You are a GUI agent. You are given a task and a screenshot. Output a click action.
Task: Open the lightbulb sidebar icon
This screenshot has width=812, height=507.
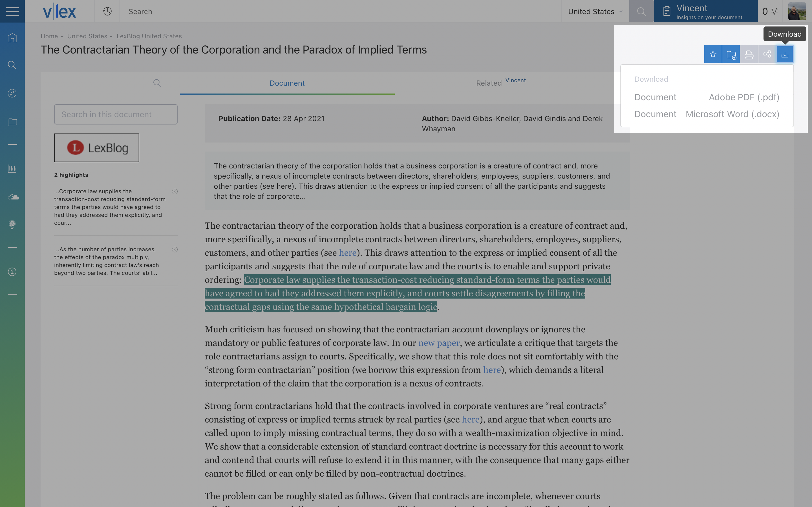point(12,225)
